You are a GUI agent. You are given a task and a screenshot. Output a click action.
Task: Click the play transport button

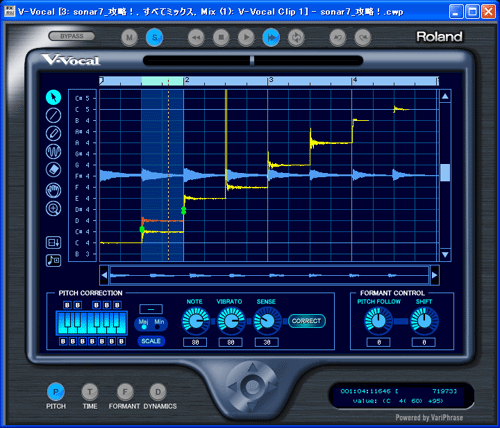point(246,37)
